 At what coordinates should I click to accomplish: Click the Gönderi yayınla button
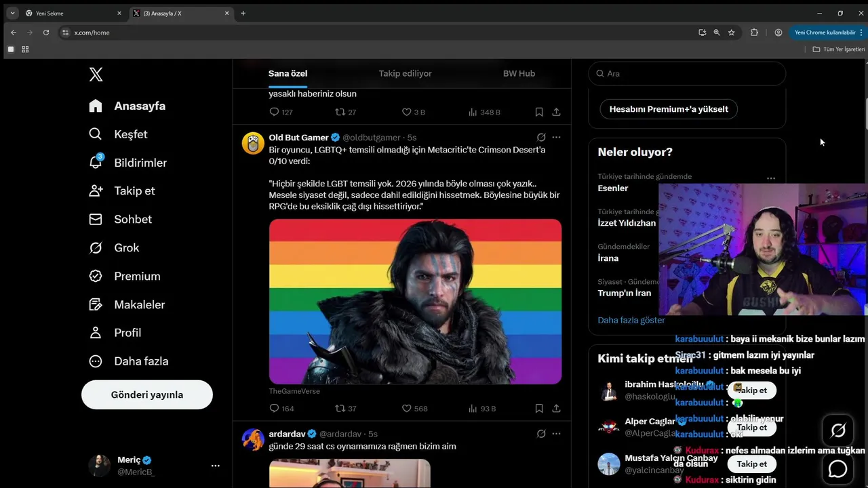(147, 394)
